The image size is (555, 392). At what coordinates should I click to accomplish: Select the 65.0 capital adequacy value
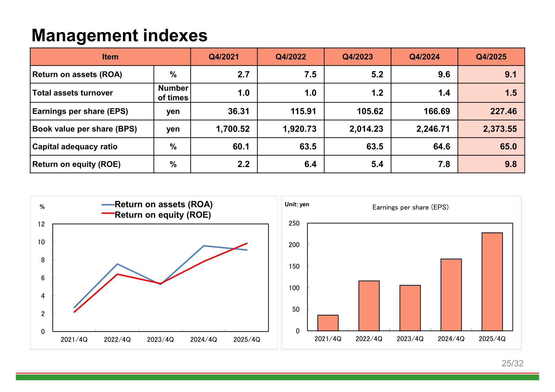point(508,147)
